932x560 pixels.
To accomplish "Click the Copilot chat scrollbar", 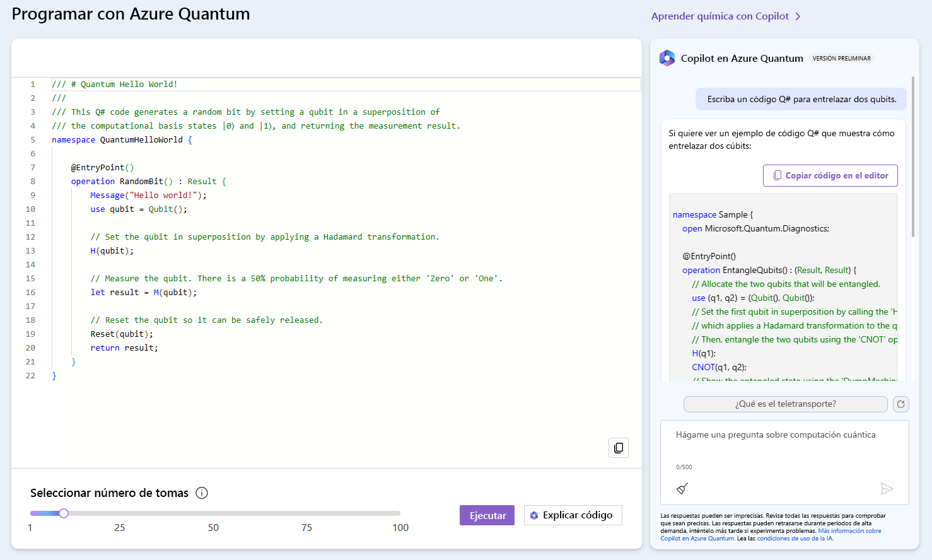I will pyautogui.click(x=912, y=158).
